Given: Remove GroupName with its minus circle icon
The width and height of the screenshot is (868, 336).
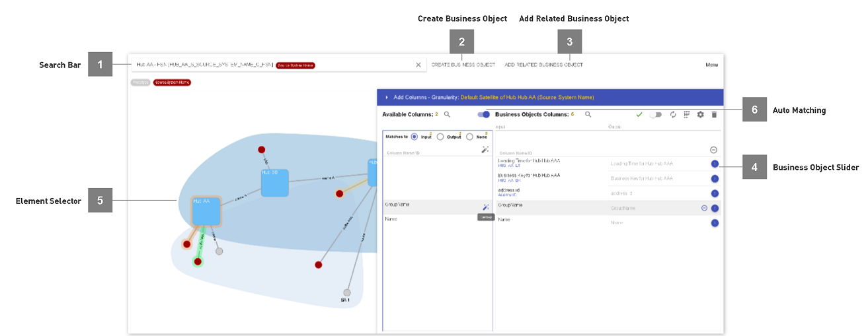Looking at the screenshot, I should (x=704, y=208).
